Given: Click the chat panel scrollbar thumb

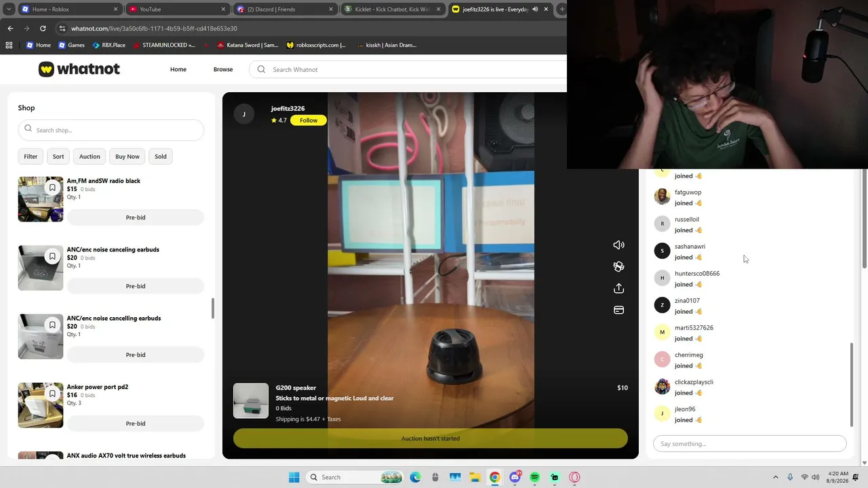Looking at the screenshot, I should pyautogui.click(x=852, y=385).
